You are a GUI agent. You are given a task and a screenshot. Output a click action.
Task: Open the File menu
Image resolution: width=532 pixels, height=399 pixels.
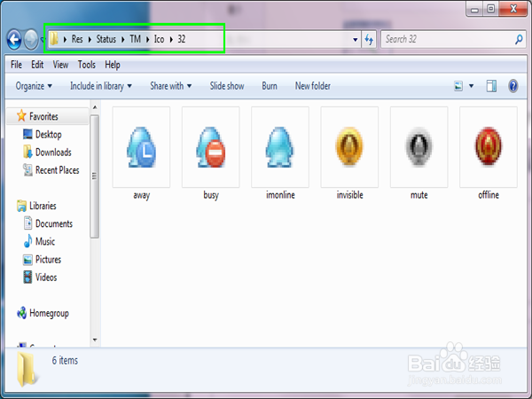pyautogui.click(x=16, y=65)
